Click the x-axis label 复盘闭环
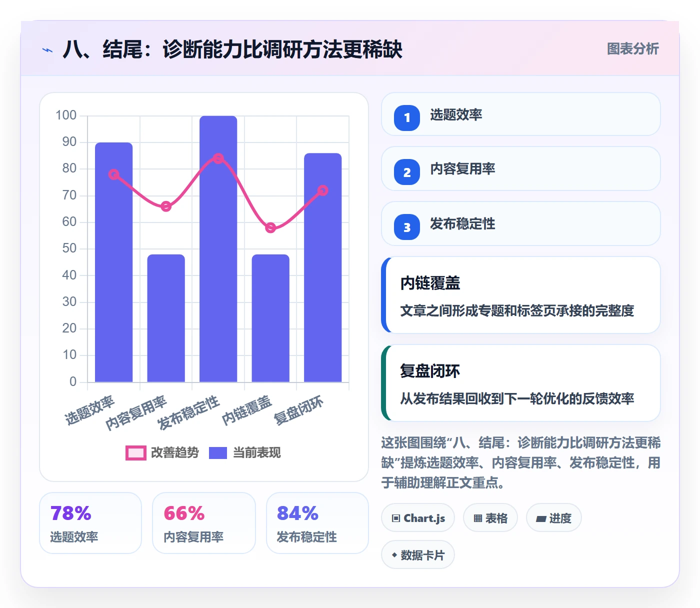 (x=299, y=410)
